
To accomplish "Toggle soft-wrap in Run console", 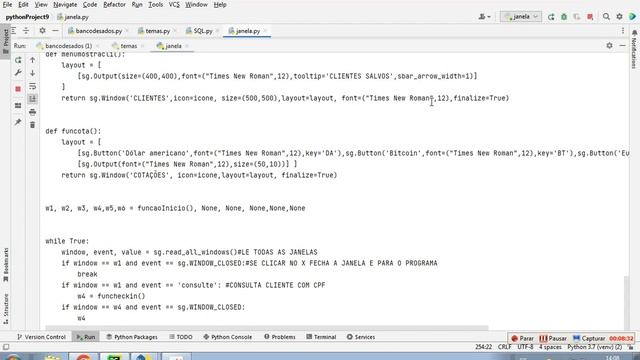I will [33, 86].
